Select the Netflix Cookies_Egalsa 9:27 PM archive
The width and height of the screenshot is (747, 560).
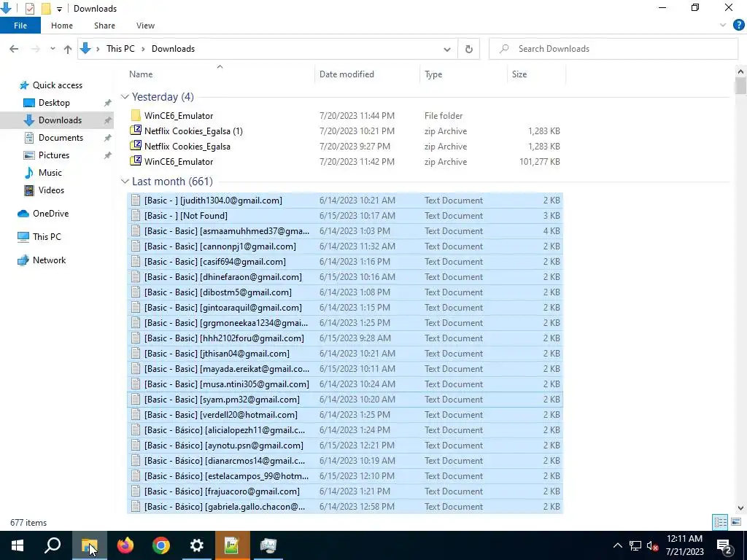click(345, 146)
